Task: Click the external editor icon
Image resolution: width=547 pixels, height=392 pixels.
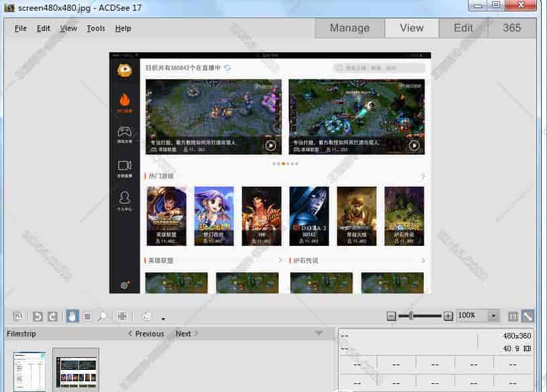Action: pyautogui.click(x=146, y=316)
